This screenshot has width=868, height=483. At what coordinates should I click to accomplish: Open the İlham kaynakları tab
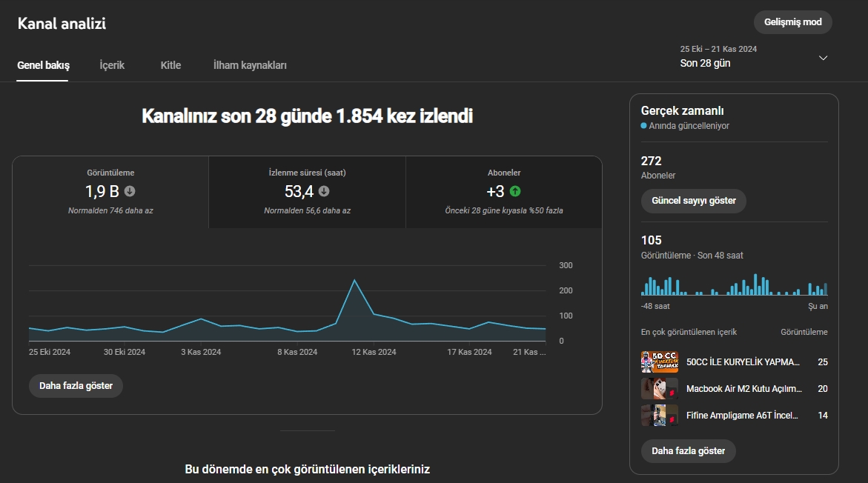(250, 65)
